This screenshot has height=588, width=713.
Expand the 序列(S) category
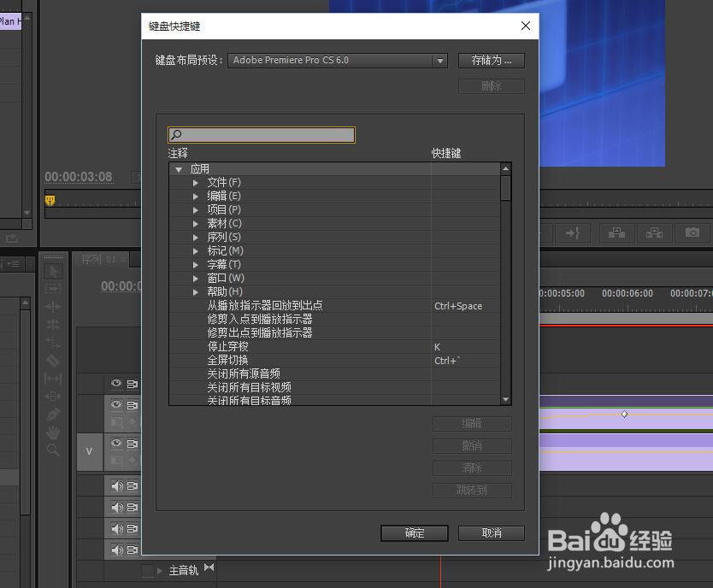[x=196, y=238]
